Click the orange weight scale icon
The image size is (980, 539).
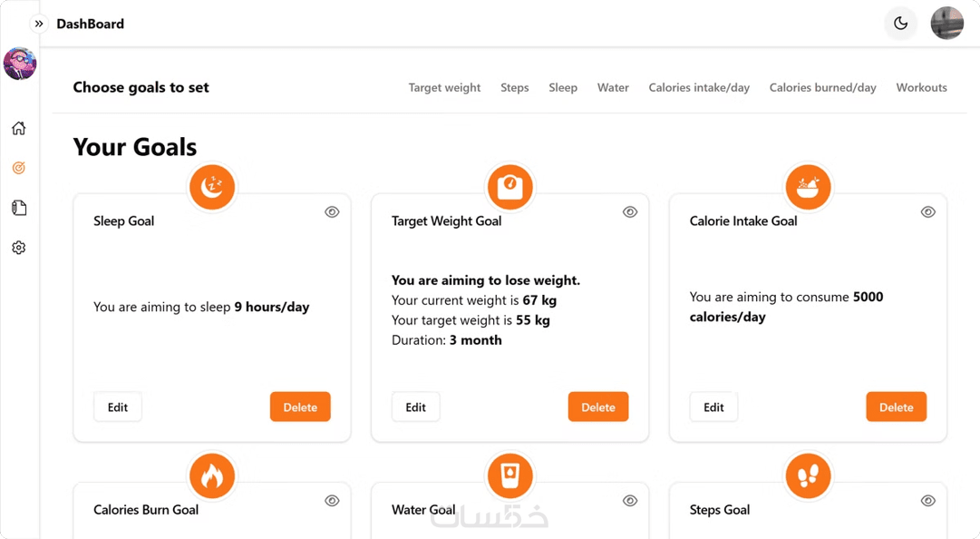(509, 187)
